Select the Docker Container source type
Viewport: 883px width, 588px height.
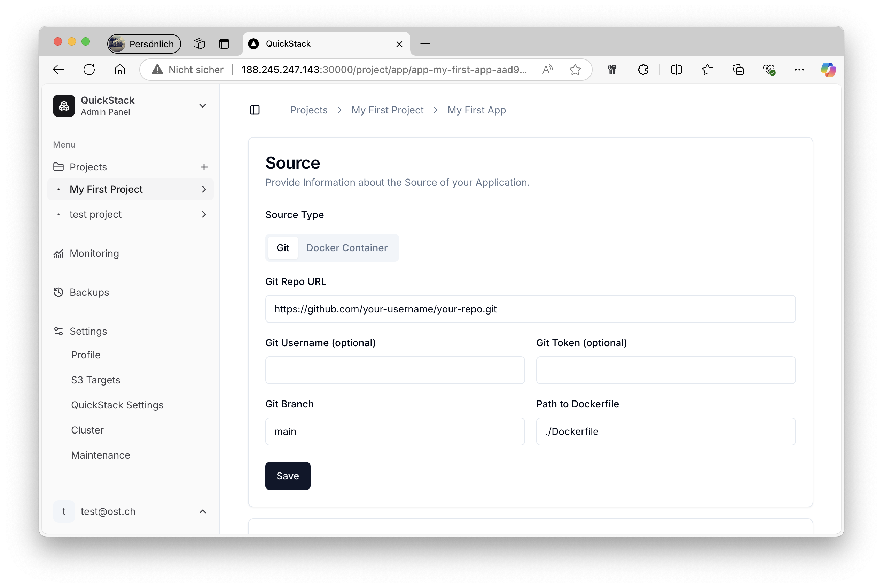coord(347,247)
